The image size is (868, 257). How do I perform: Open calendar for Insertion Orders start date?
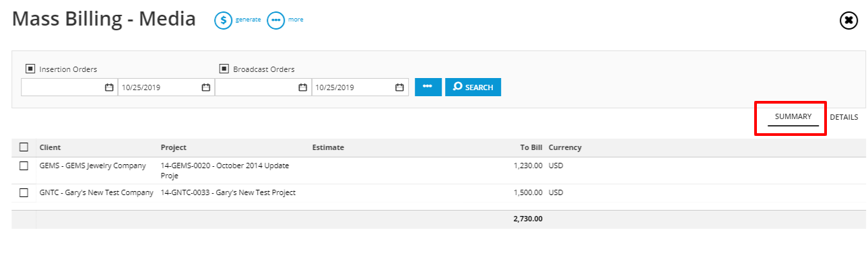tap(109, 87)
